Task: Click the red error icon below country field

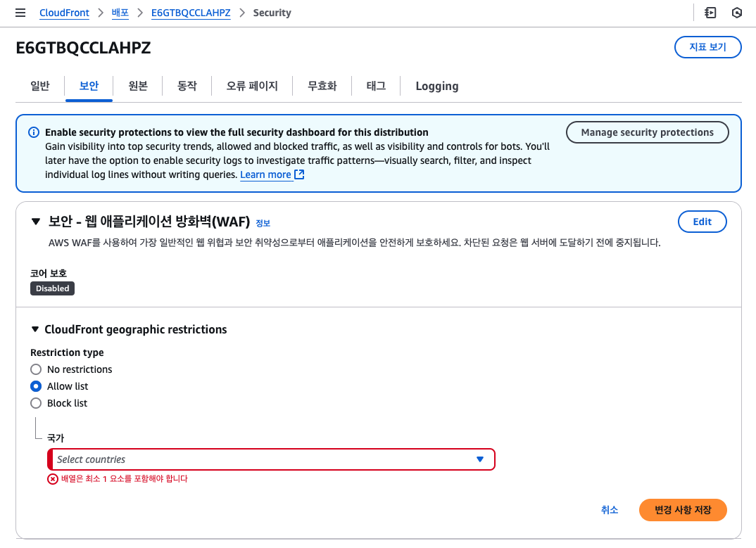Action: pyautogui.click(x=53, y=479)
